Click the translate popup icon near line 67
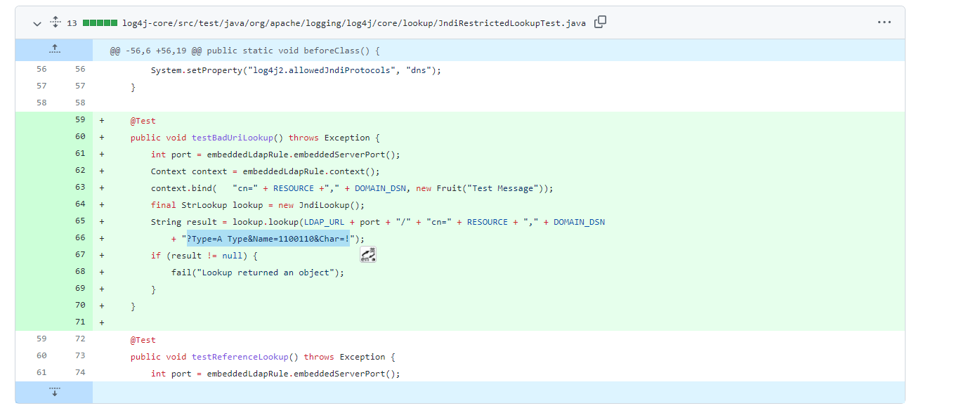 pos(368,254)
